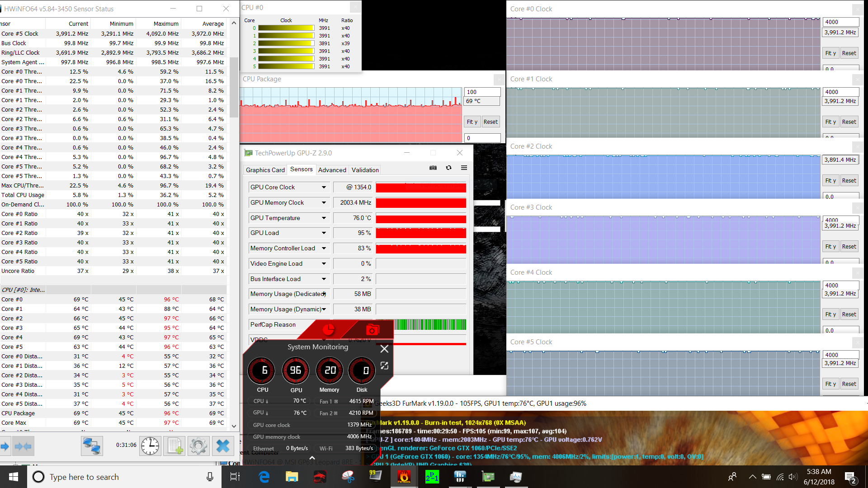Expand the Memory Controller Load dropdown
The image size is (868, 488).
pyautogui.click(x=324, y=248)
